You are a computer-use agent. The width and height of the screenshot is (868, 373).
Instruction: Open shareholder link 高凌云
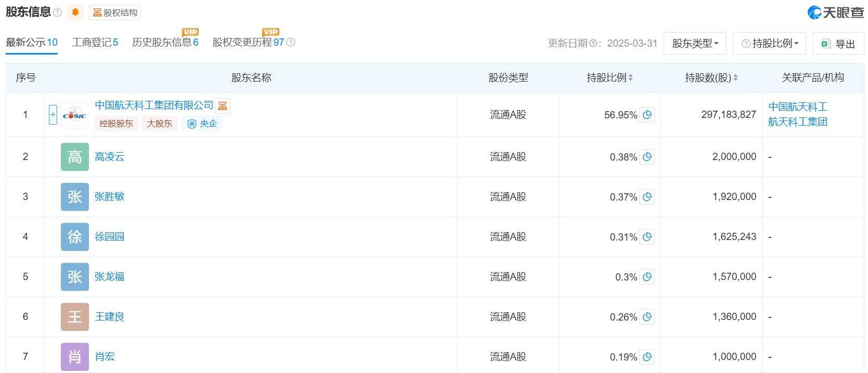click(x=109, y=157)
